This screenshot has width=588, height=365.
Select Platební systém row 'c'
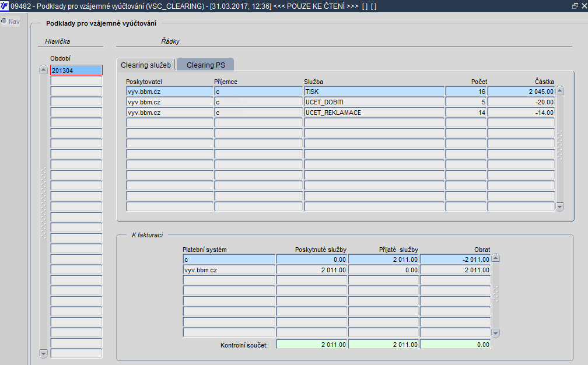click(229, 259)
